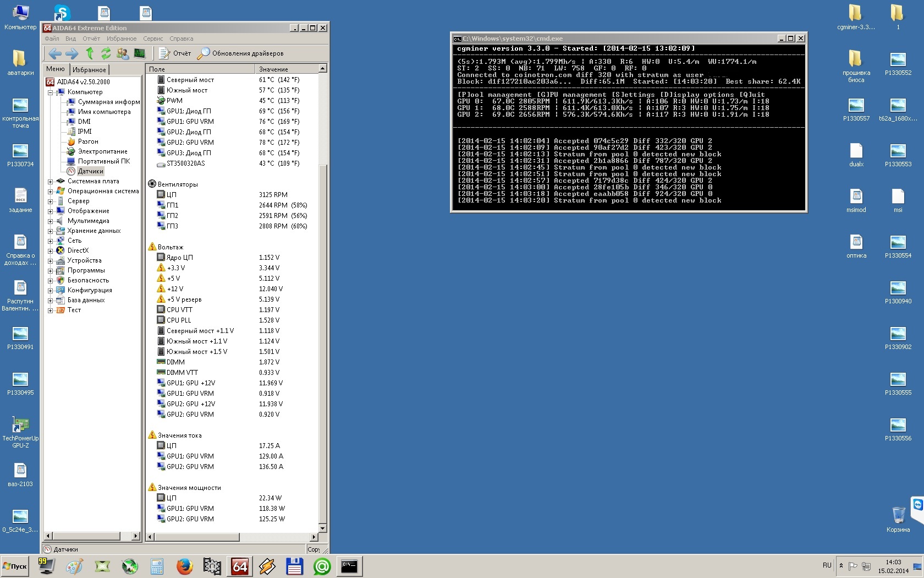924x578 pixels.
Task: Open the users icon in AIDA64 toolbar
Action: tap(123, 53)
